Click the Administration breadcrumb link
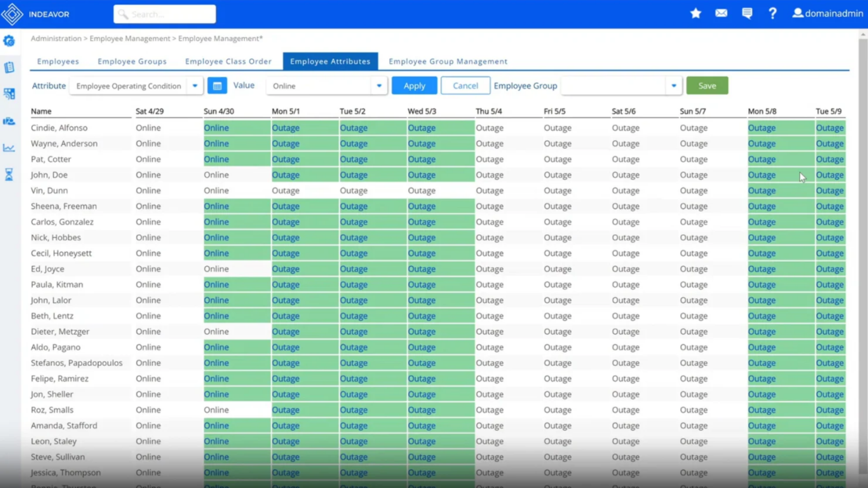 click(56, 39)
